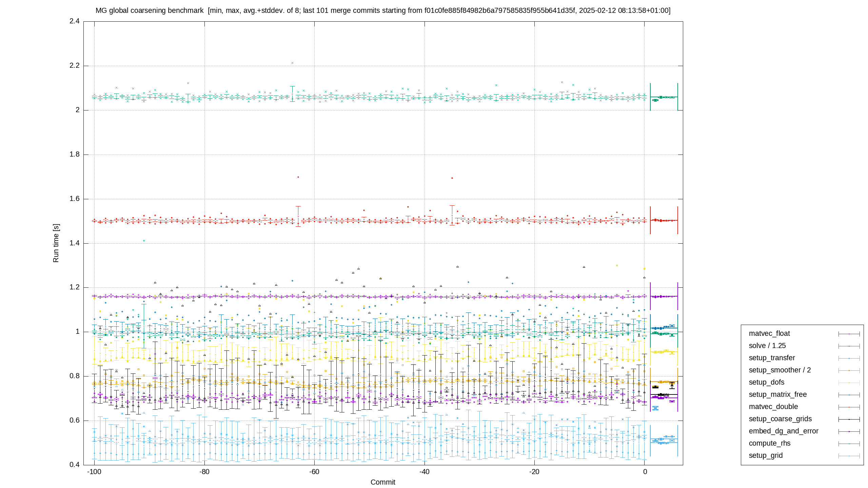Screen dimensions: 868x488
Task: Click the setup_dofs legend label
Action: [766, 382]
